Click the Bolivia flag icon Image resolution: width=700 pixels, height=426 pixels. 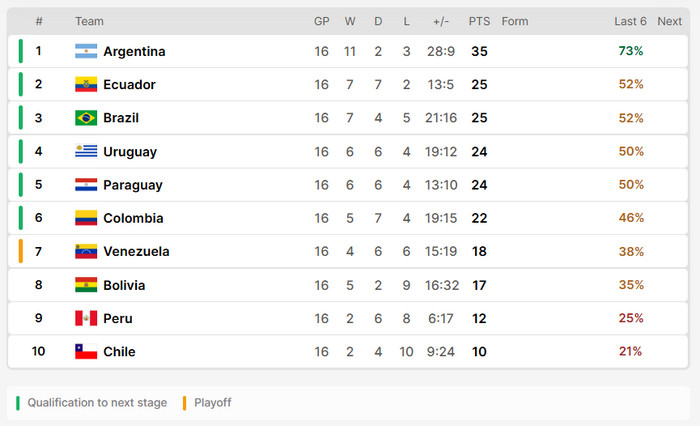86,285
